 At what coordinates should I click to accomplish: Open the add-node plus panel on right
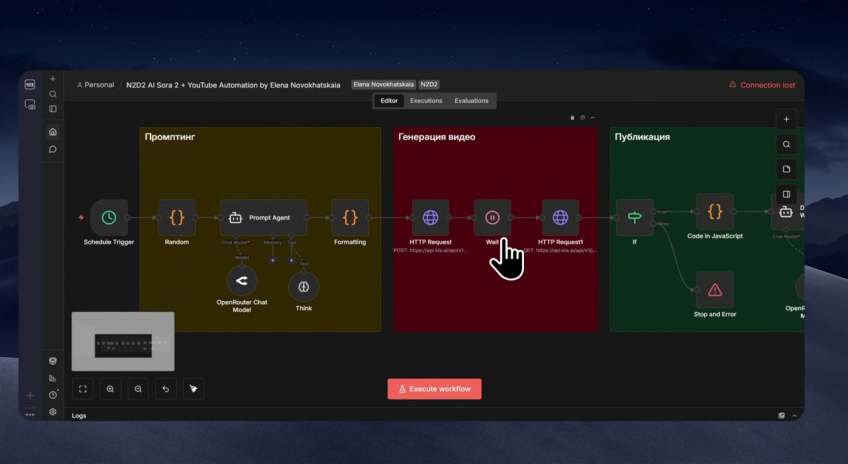pos(786,119)
